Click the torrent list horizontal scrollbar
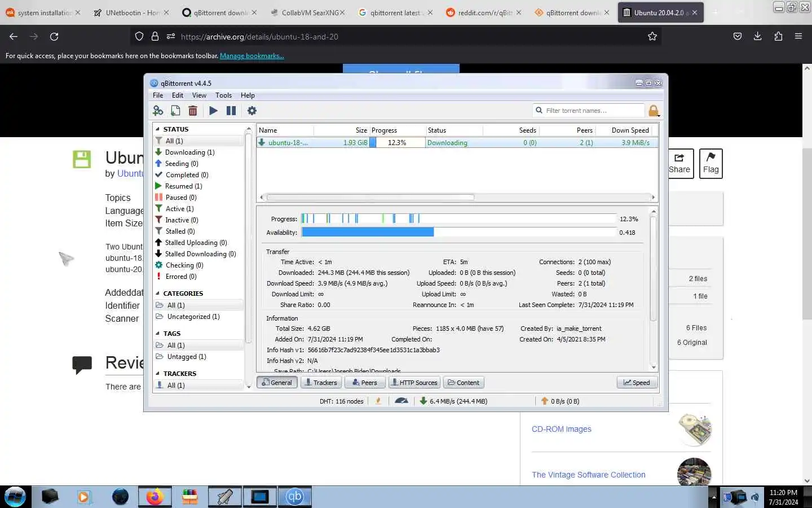 370,198
